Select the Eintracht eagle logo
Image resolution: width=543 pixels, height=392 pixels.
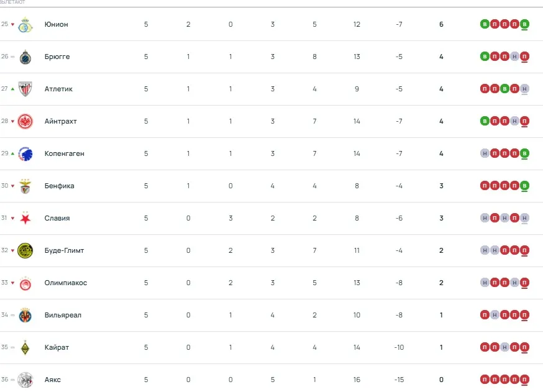pyautogui.click(x=25, y=122)
